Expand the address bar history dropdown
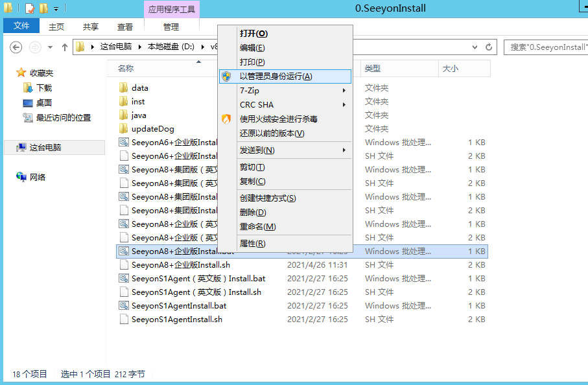The width and height of the screenshot is (588, 385). click(475, 47)
